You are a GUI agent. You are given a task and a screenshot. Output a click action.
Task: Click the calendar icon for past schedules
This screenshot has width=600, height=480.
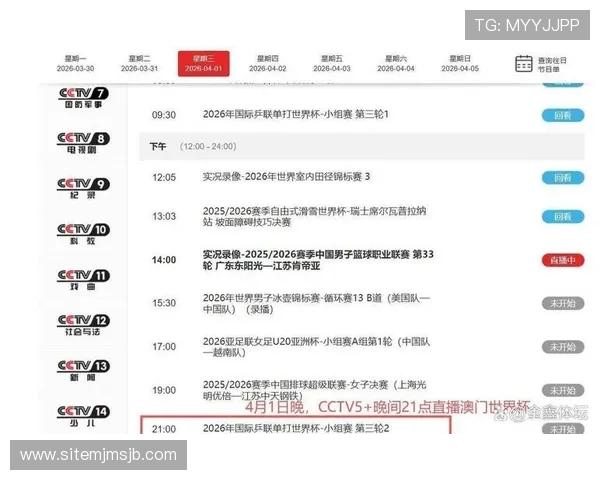tap(523, 64)
